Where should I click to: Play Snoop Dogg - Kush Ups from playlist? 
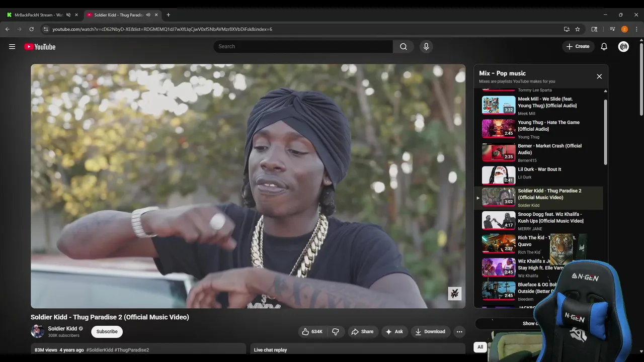click(x=538, y=221)
